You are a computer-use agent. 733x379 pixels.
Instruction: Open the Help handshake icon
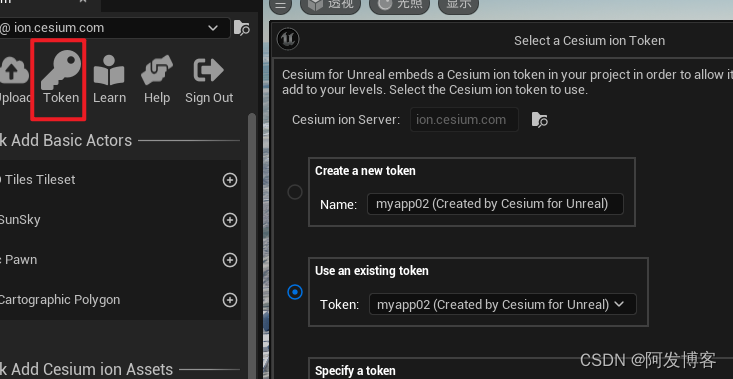[157, 70]
